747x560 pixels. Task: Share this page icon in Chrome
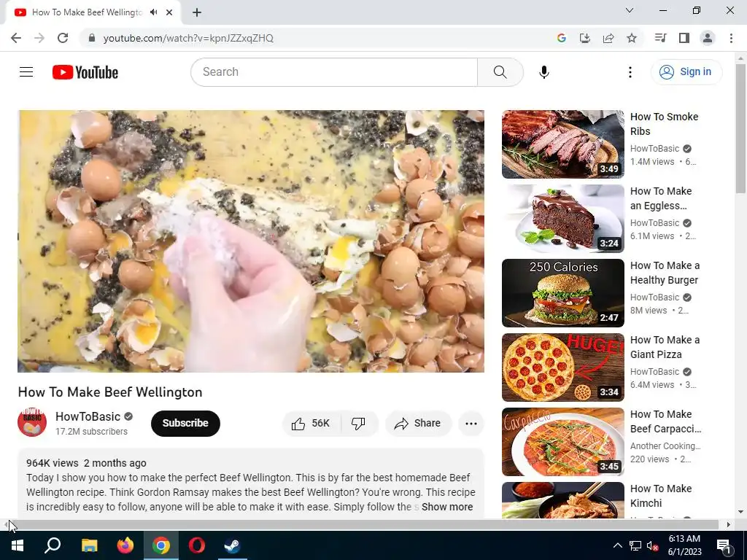tap(608, 38)
